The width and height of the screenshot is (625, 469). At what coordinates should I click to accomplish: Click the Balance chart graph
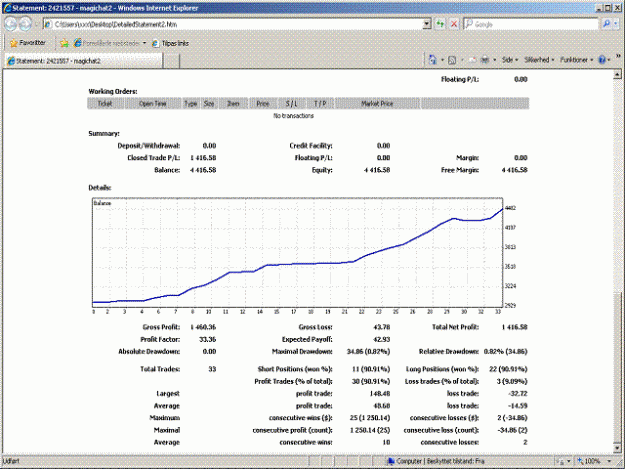point(297,253)
